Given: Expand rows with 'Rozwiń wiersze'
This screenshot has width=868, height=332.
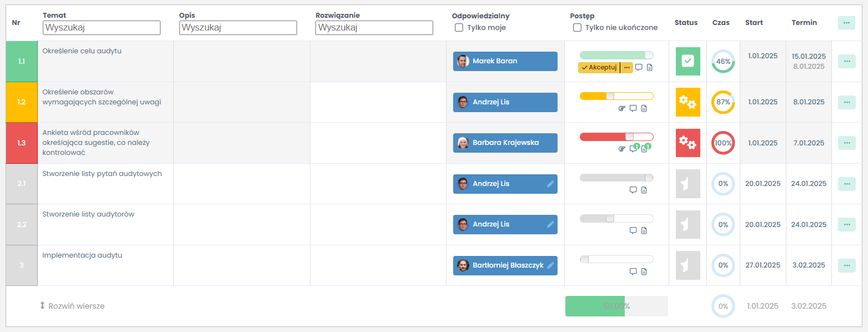Looking at the screenshot, I should pyautogui.click(x=72, y=306).
